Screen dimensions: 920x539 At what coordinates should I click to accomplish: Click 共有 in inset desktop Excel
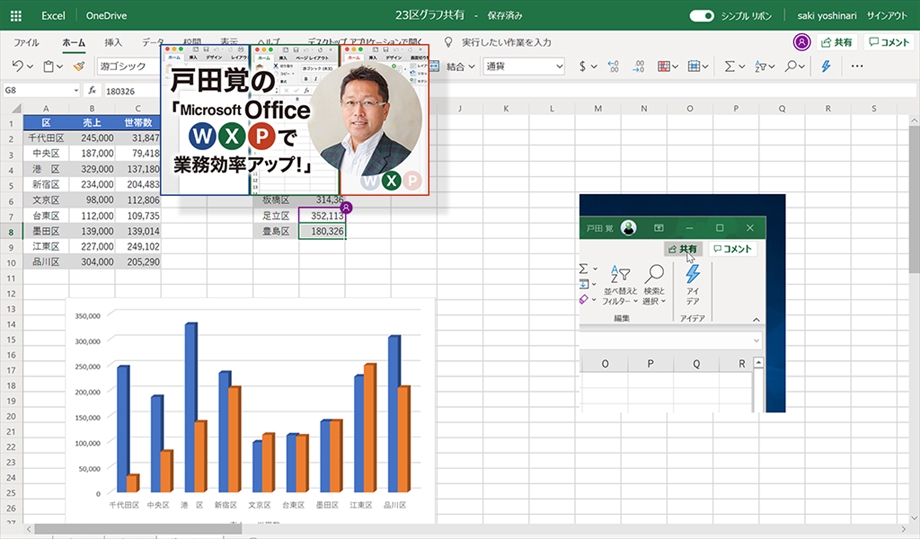coord(683,249)
